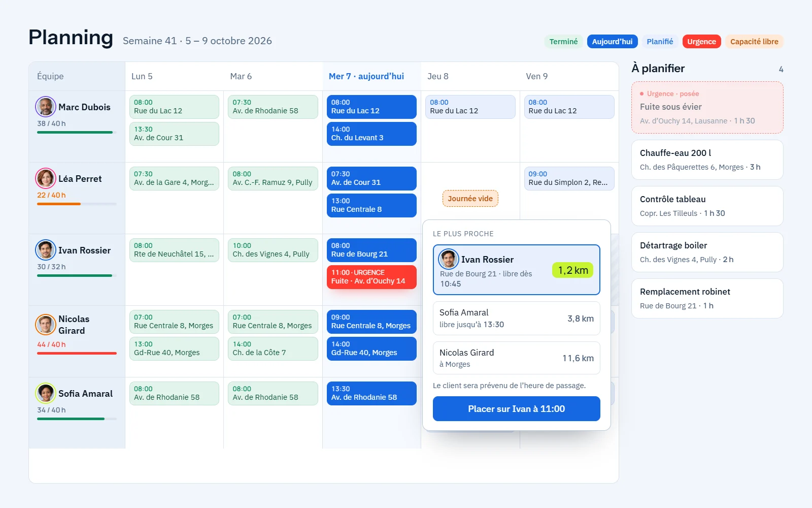Image resolution: width=812 pixels, height=508 pixels.
Task: Click Léa Perret's avatar photo
Action: (46, 178)
